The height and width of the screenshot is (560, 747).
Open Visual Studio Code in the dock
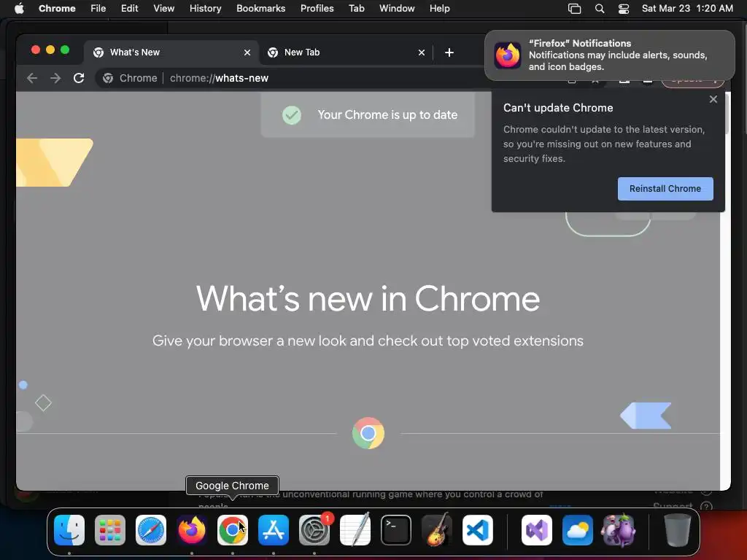click(478, 530)
